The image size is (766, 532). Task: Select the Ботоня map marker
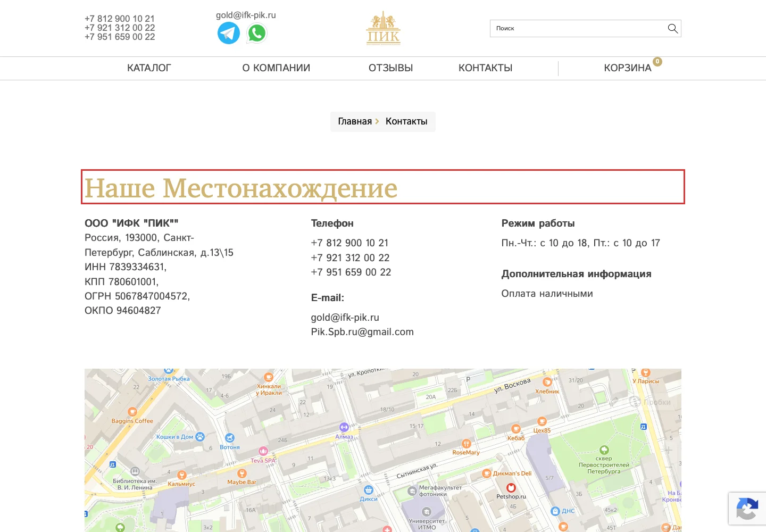coord(230,438)
